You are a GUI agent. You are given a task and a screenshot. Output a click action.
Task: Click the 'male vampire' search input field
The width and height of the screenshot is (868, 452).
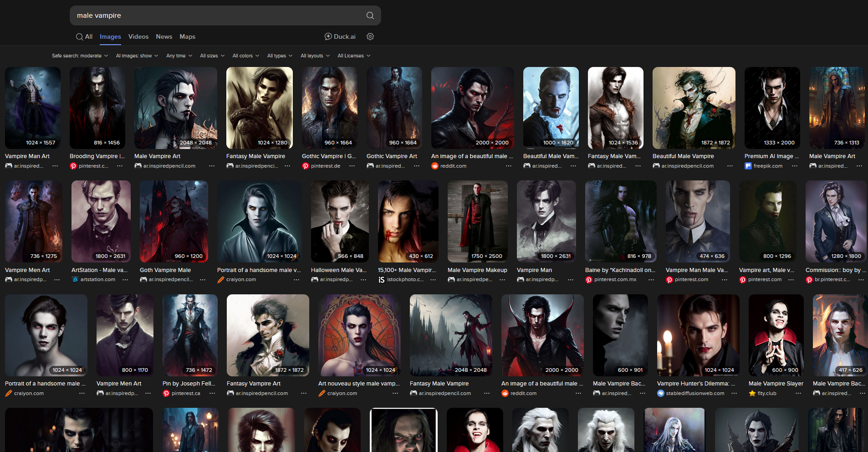click(x=219, y=15)
